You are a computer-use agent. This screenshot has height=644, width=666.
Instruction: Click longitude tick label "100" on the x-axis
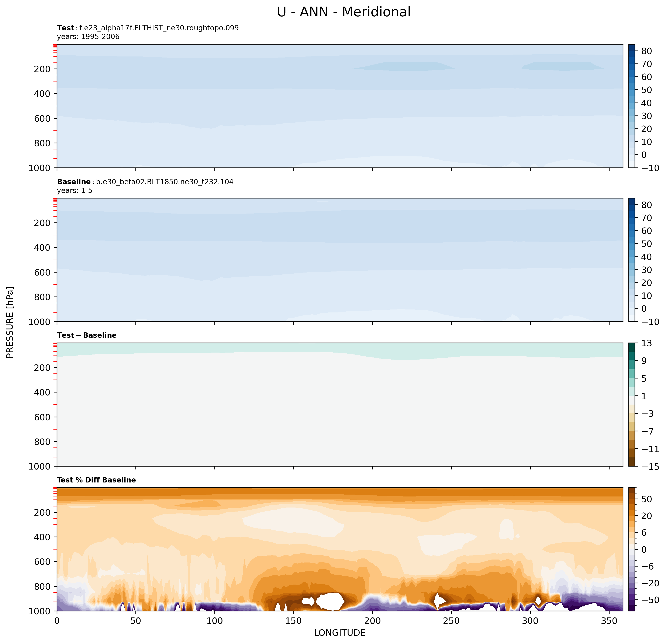[214, 621]
